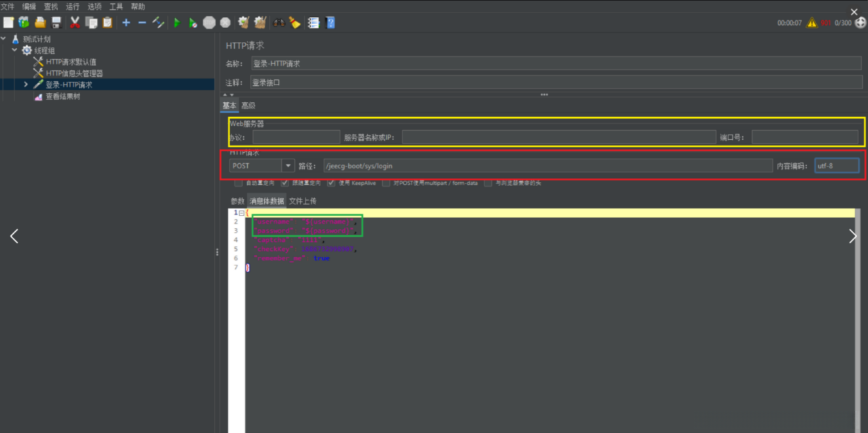Image resolution: width=868 pixels, height=433 pixels.
Task: Open the Function Helper list icon
Action: point(313,23)
